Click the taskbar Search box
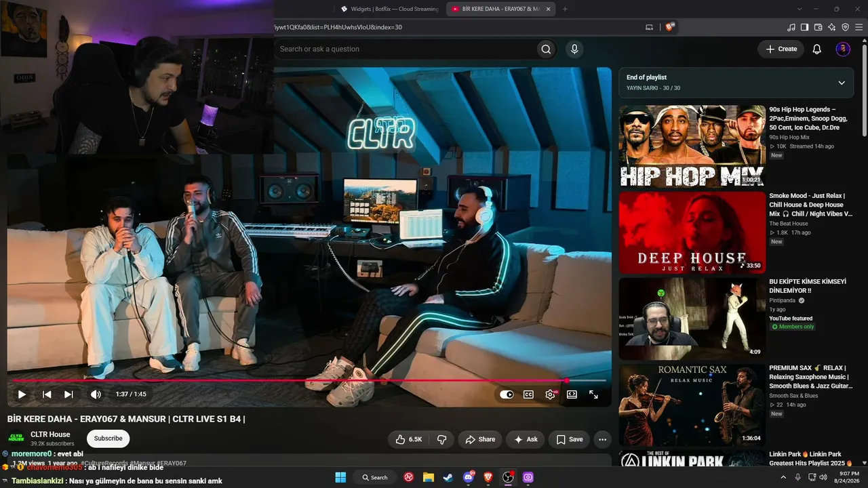 pyautogui.click(x=375, y=477)
